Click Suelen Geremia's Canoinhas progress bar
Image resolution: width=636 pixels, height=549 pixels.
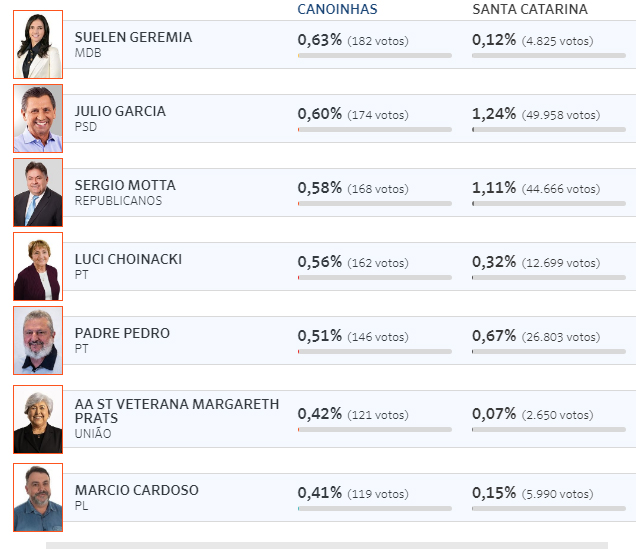[x=374, y=56]
